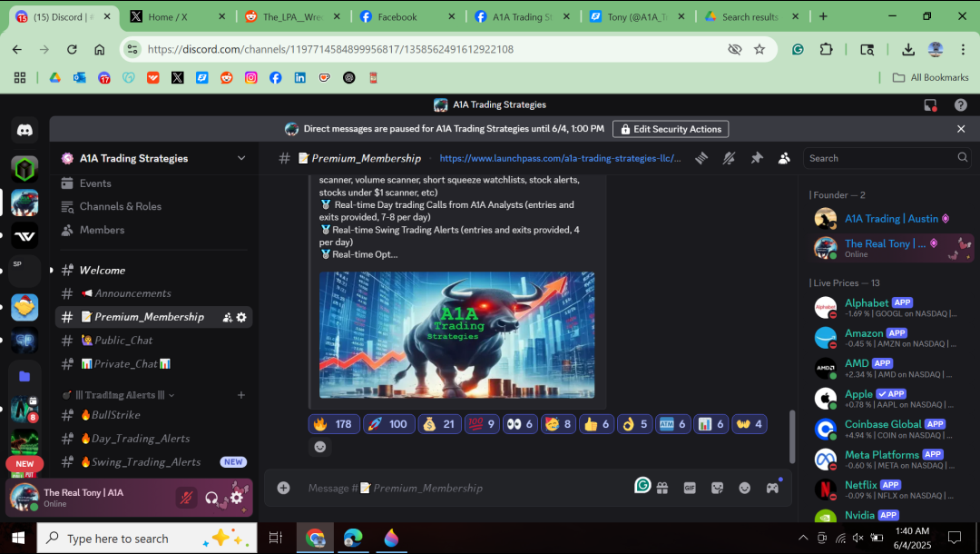Toggle the 100 emoji reaction with 9
980x554 pixels.
tap(482, 424)
